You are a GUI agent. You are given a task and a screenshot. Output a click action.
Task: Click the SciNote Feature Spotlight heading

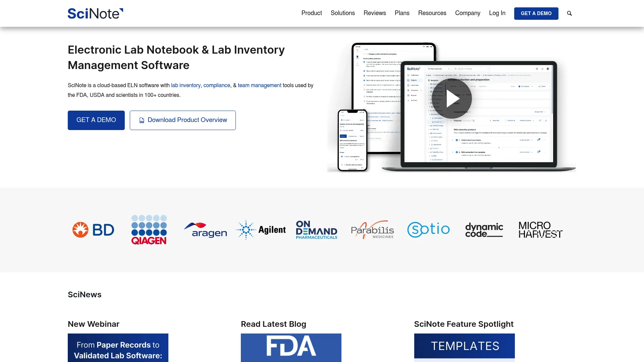(464, 324)
